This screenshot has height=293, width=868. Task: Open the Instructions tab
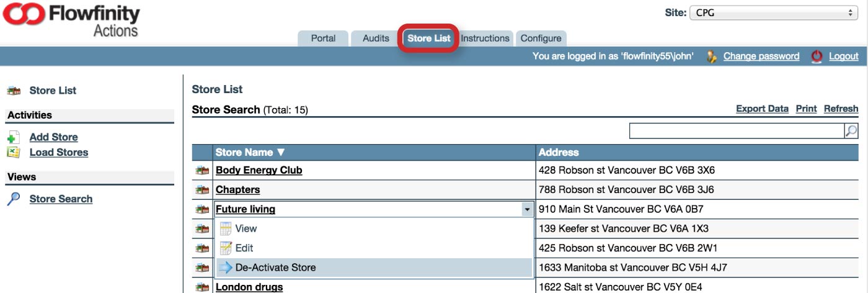pos(485,38)
